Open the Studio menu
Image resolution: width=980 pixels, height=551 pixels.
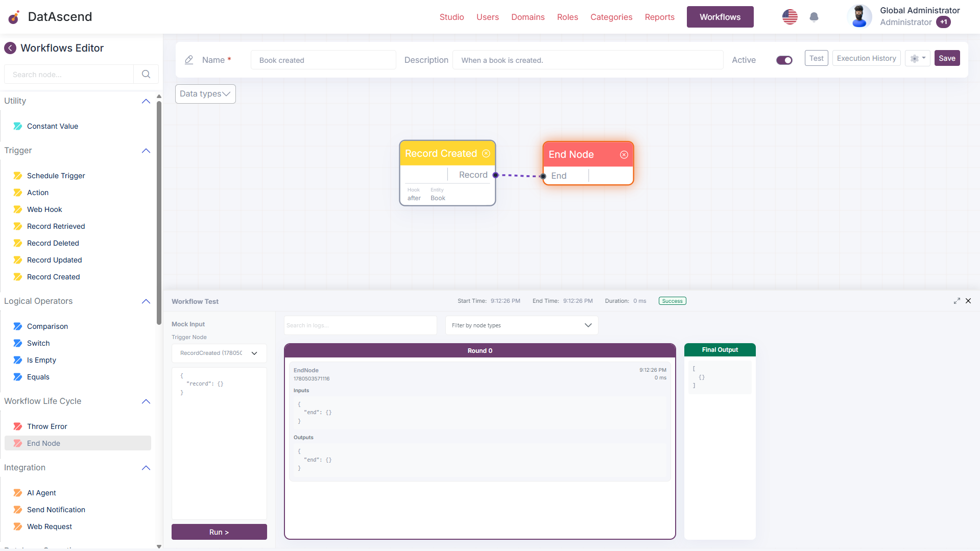[451, 17]
